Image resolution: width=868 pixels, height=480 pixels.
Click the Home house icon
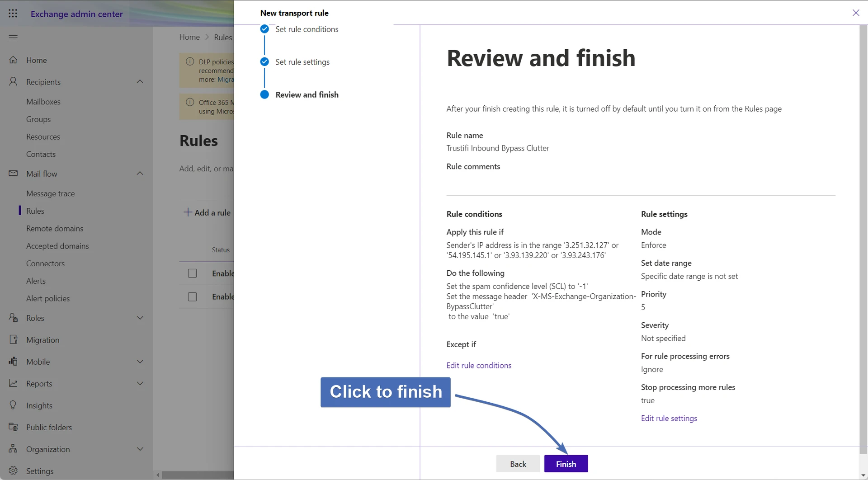click(x=14, y=60)
